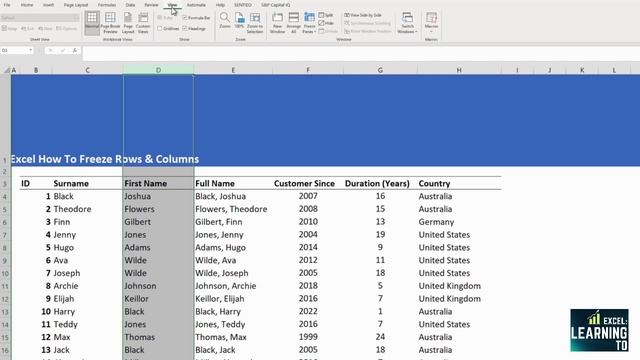
Task: Click the Select All corner triangle
Action: click(7, 70)
